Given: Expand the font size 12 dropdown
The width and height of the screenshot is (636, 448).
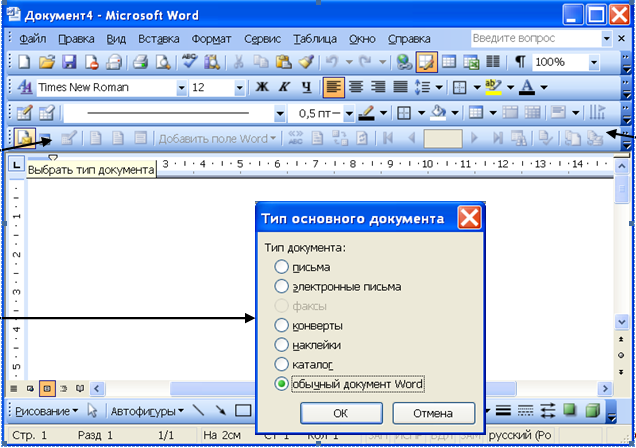Looking at the screenshot, I should click(x=239, y=88).
